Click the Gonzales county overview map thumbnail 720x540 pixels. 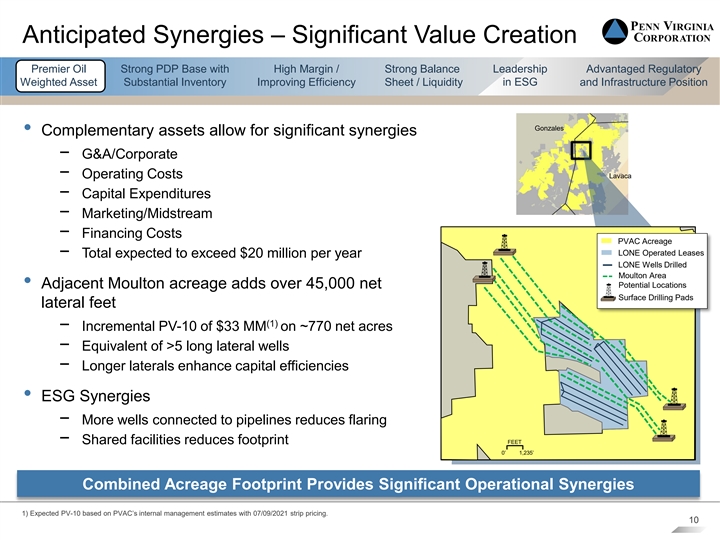tap(572, 164)
